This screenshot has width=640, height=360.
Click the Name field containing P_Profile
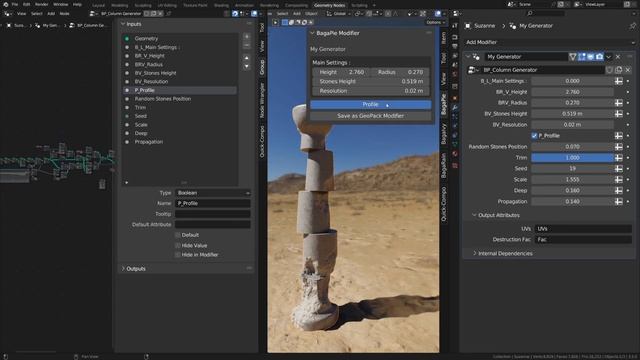(213, 203)
